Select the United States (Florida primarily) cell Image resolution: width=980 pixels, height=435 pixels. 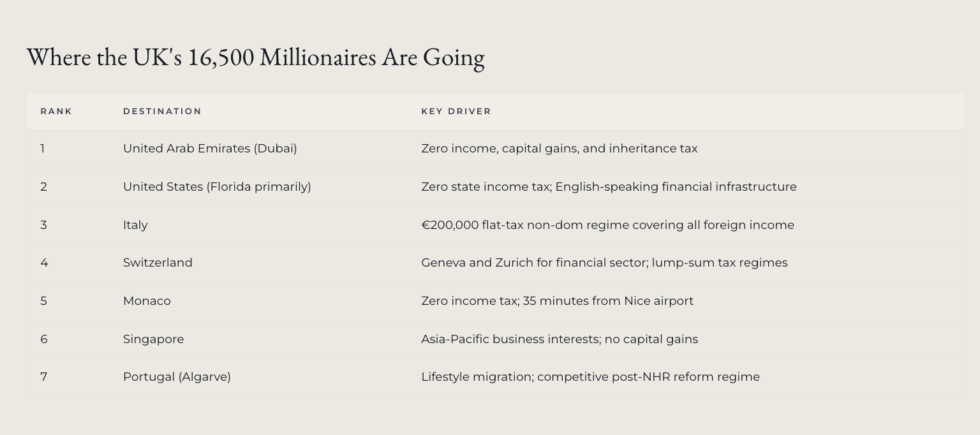(217, 187)
